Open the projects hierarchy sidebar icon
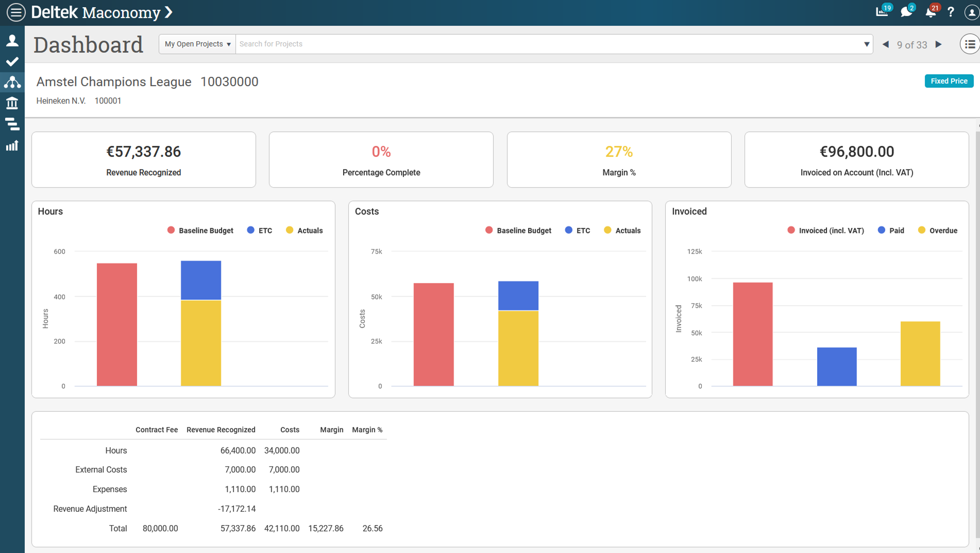Screen dimensions: 980x553 pyautogui.click(x=12, y=82)
